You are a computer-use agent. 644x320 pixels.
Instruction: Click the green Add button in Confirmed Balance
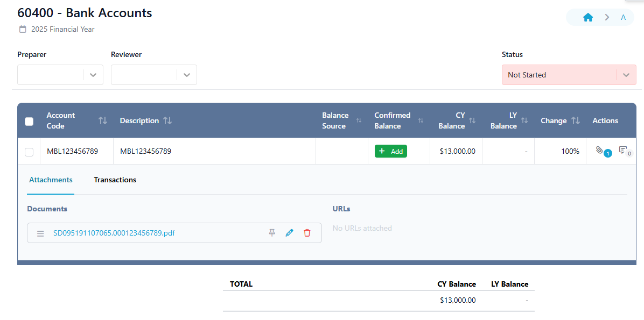(390, 151)
